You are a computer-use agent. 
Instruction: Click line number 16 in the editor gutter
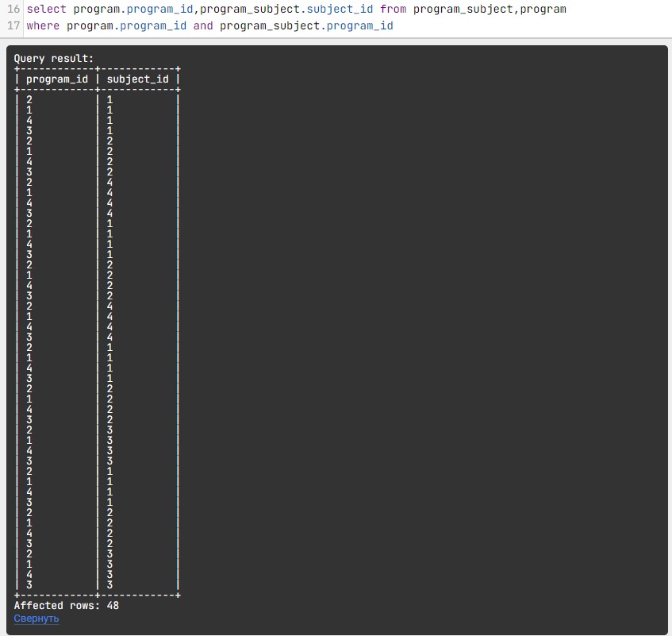tap(13, 10)
